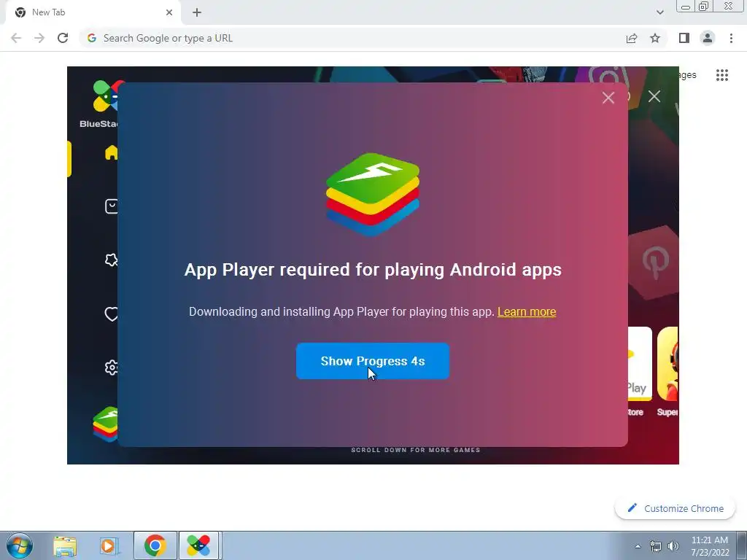Viewport: 747px width, 560px height.
Task: Open the Learn more link
Action: pyautogui.click(x=527, y=311)
